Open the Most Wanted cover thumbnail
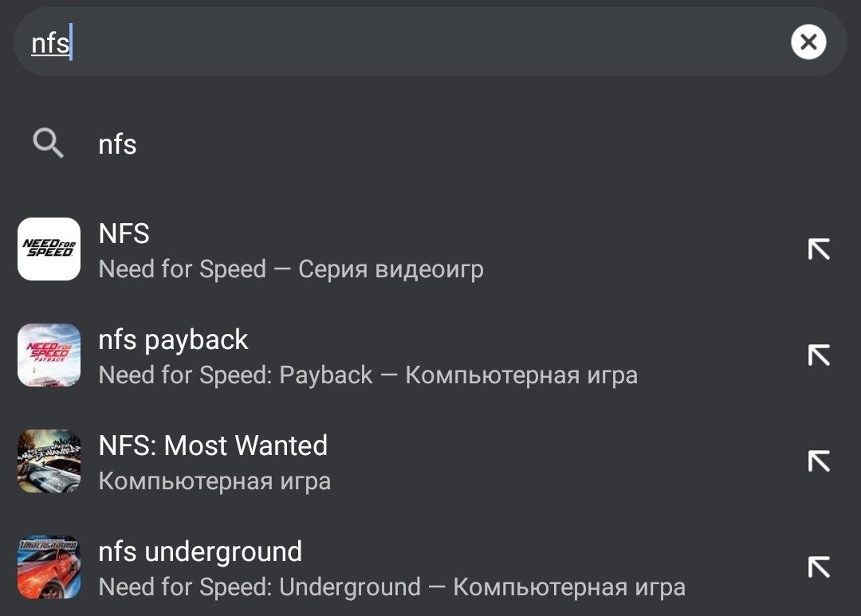 coord(49,461)
